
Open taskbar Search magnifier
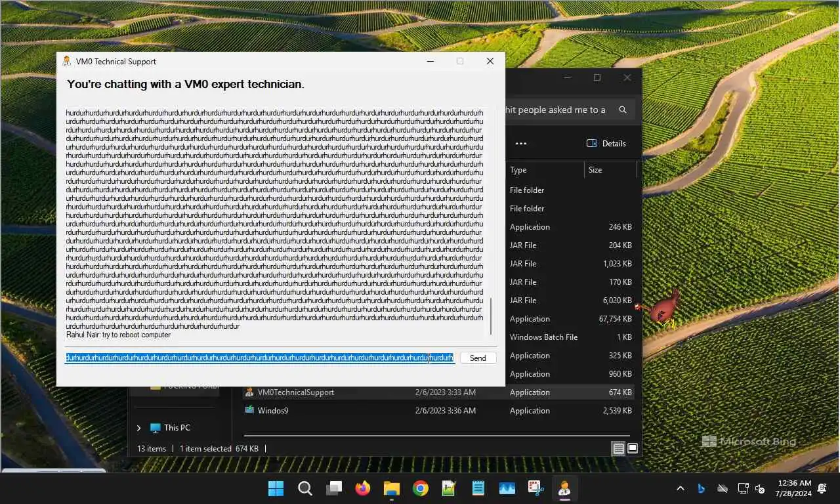pyautogui.click(x=305, y=488)
